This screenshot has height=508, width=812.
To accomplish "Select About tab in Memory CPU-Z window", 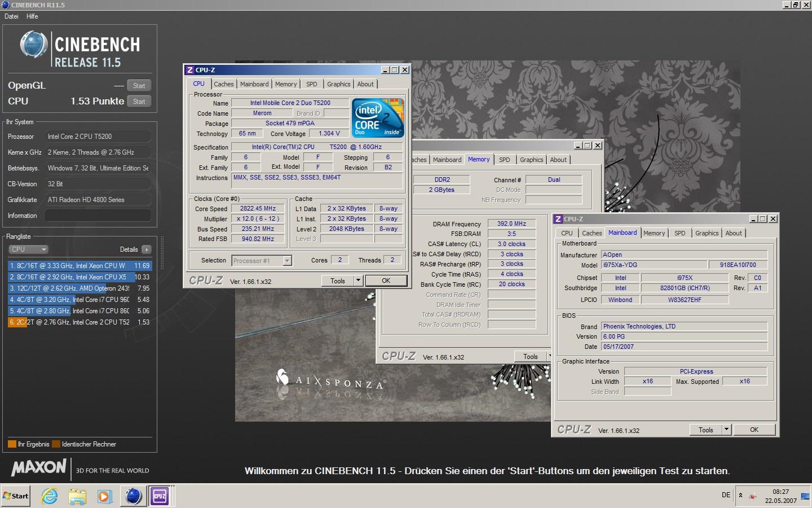I will 558,160.
